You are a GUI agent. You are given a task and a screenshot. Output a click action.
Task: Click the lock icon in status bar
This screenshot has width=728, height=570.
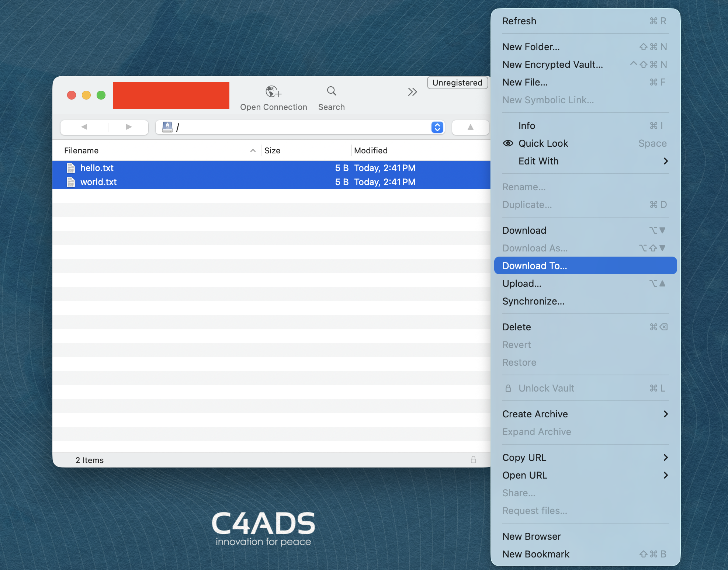pyautogui.click(x=473, y=460)
